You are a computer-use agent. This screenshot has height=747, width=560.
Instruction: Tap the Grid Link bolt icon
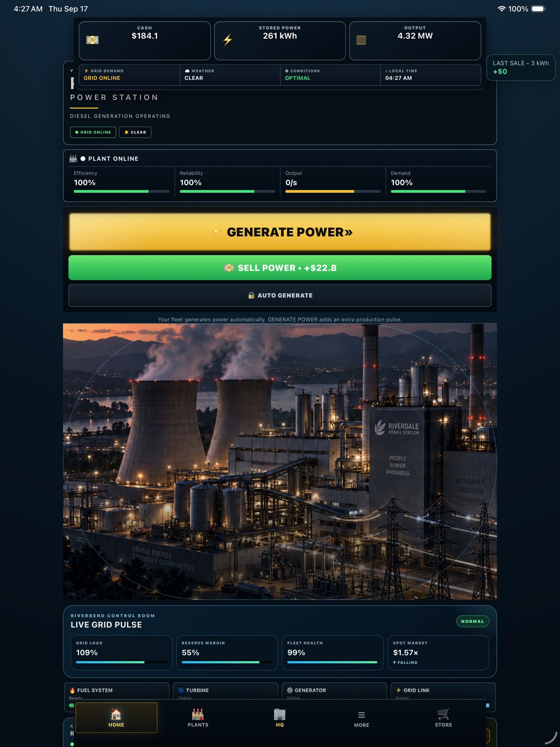point(399,690)
